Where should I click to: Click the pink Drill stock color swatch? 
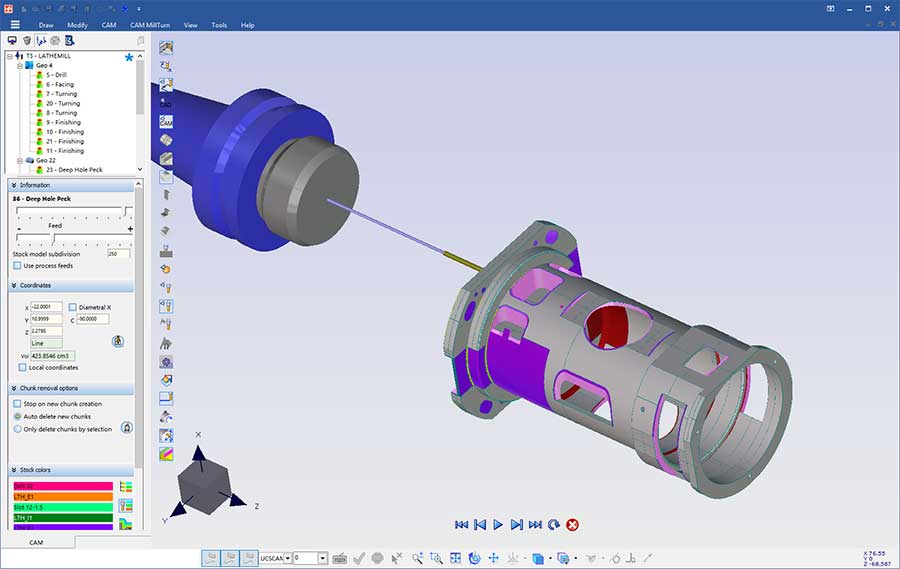click(x=62, y=486)
